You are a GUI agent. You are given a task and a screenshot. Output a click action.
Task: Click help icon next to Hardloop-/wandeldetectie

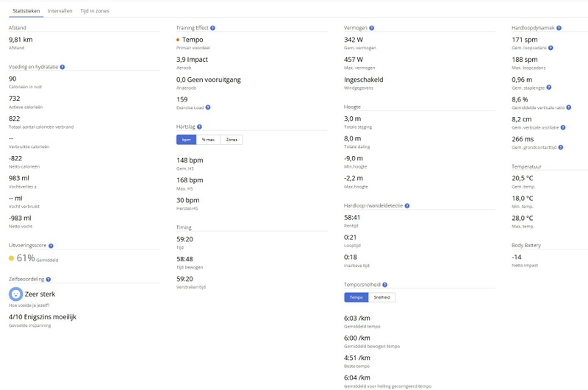pos(407,206)
